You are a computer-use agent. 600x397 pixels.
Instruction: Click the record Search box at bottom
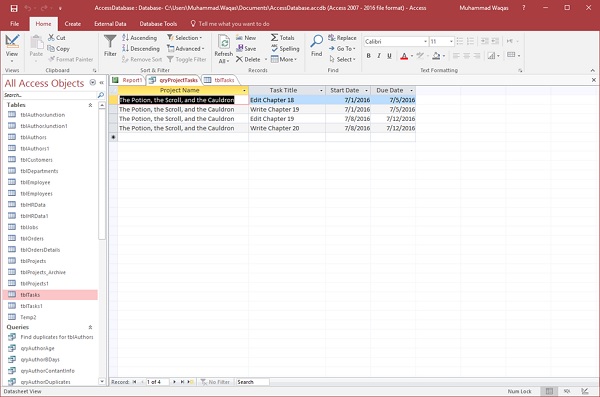252,382
